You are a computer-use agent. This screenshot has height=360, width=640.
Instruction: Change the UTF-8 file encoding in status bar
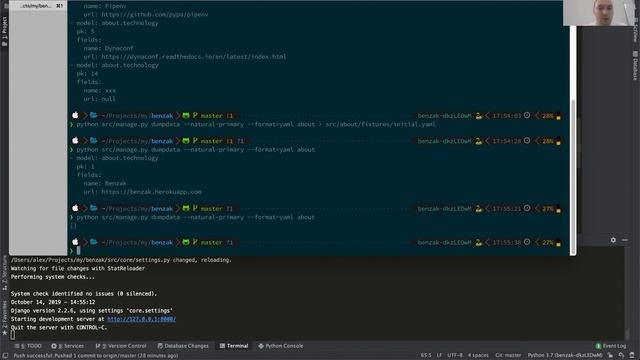(455, 356)
